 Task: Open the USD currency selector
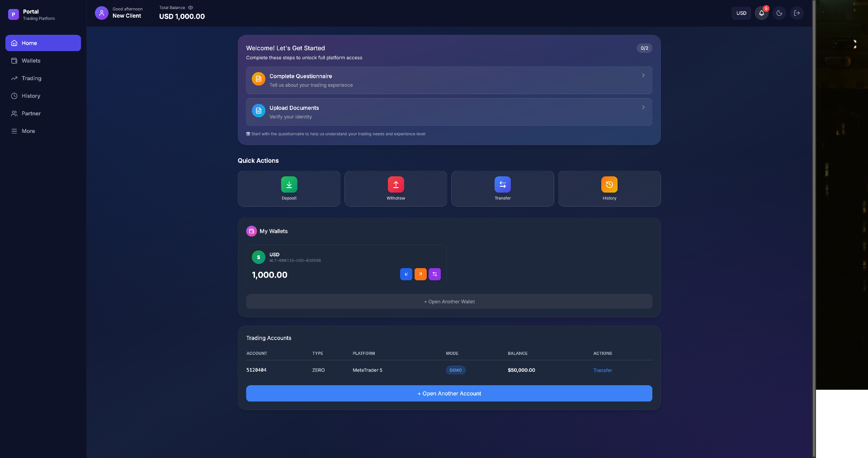click(741, 13)
